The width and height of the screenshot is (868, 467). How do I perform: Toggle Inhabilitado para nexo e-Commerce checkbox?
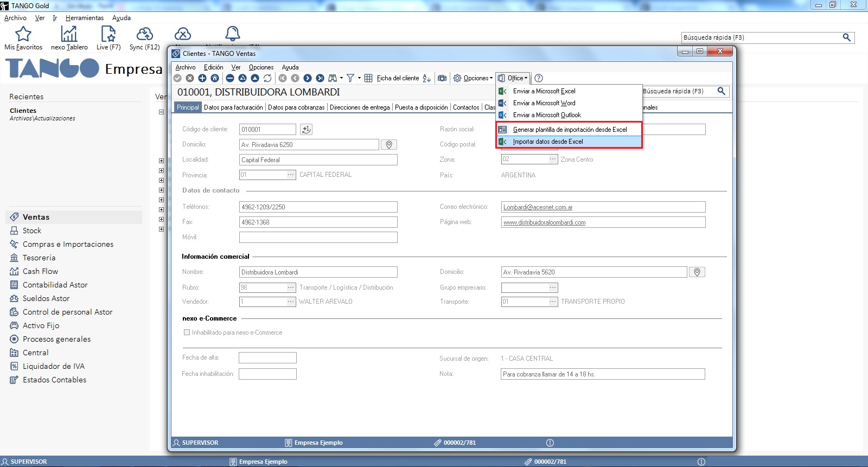pos(187,332)
